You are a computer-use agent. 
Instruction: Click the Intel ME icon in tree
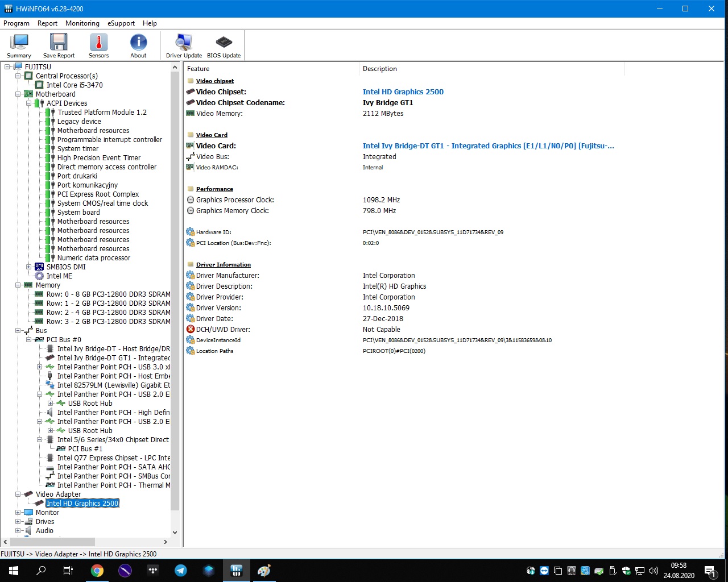[x=39, y=276]
